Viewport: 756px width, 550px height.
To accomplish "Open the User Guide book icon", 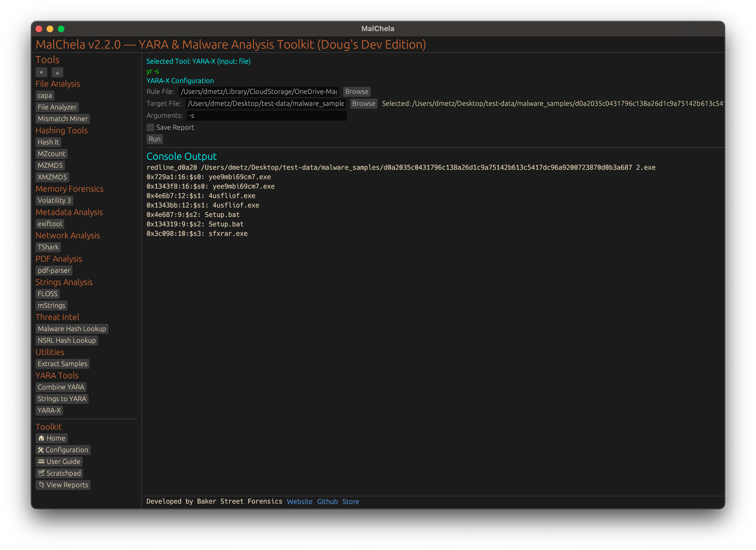I will 59,462.
